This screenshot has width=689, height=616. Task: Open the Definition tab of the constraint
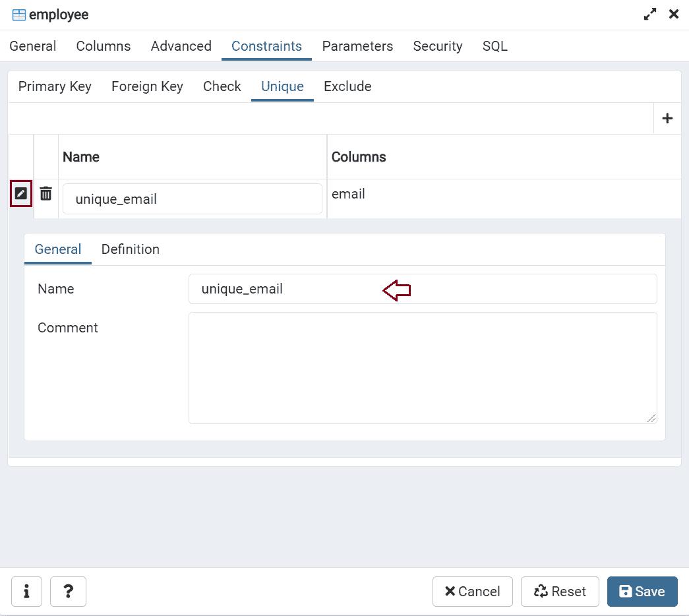[130, 249]
